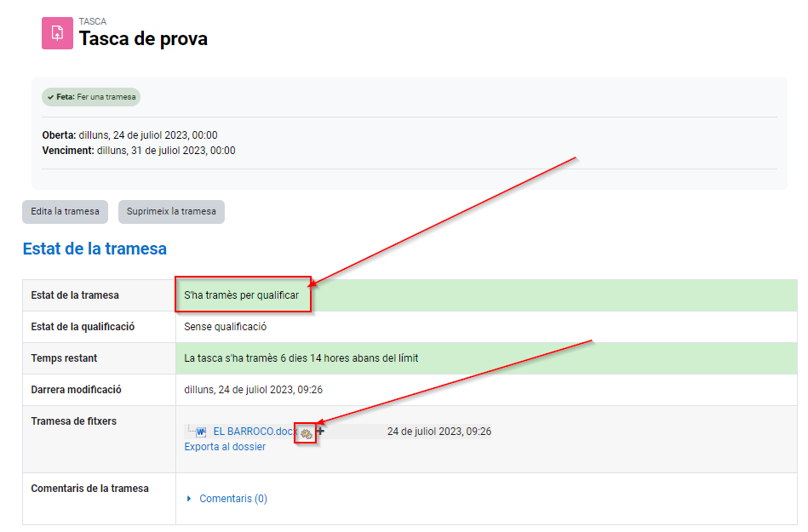
Task: Click the blue Estat de la tramesa heading
Action: click(x=95, y=249)
